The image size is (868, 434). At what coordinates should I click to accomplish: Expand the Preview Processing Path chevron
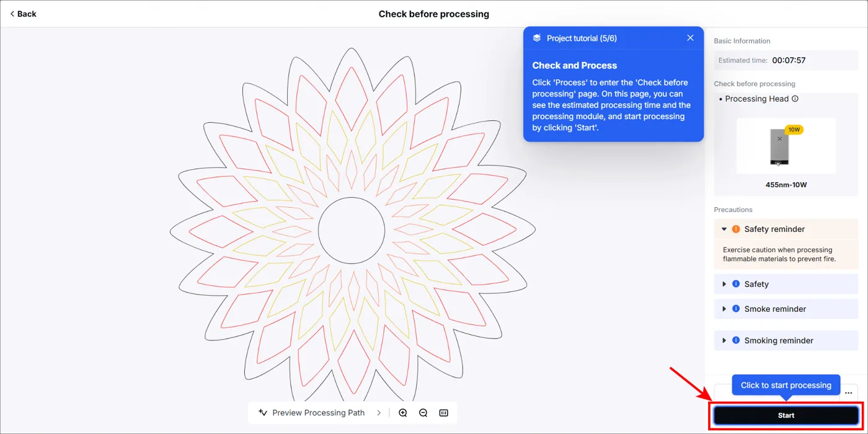(x=379, y=413)
